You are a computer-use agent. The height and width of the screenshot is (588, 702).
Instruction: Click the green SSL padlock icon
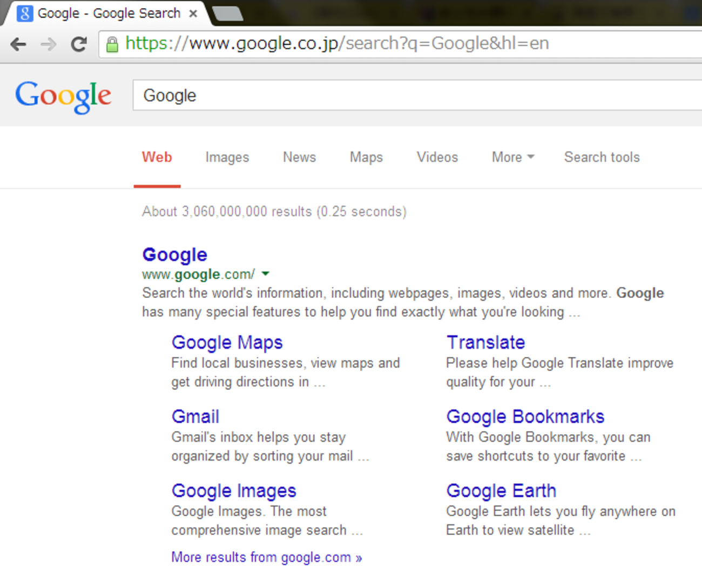point(112,44)
